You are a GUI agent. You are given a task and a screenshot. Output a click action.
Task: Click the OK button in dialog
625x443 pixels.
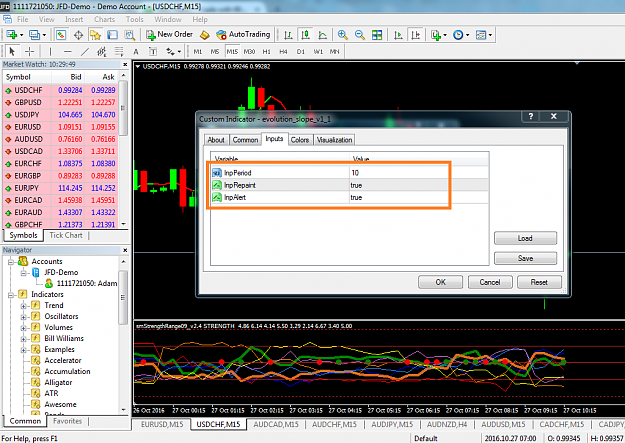[440, 282]
